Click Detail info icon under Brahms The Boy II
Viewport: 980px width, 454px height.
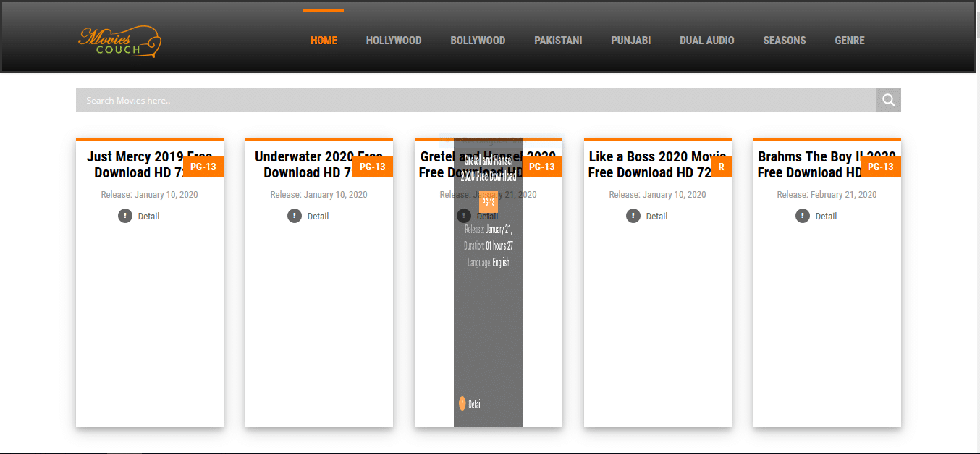coord(803,216)
